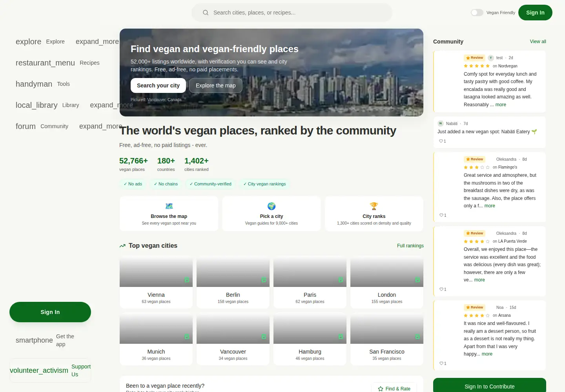Click the sidebar Sign In button
This screenshot has width=565, height=392.
click(50, 312)
